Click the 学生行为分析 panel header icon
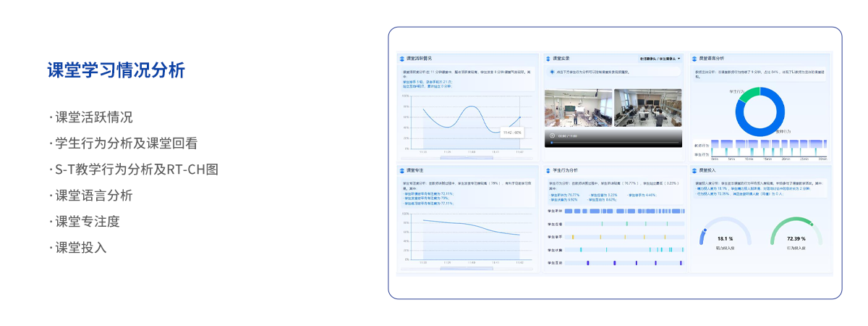This screenshot has height=326, width=868. point(548,170)
